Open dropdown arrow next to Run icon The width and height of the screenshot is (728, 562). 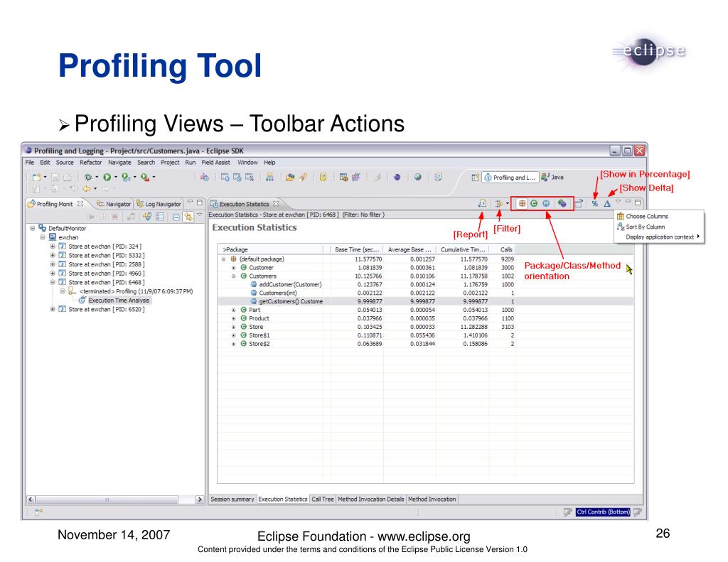tap(116, 178)
